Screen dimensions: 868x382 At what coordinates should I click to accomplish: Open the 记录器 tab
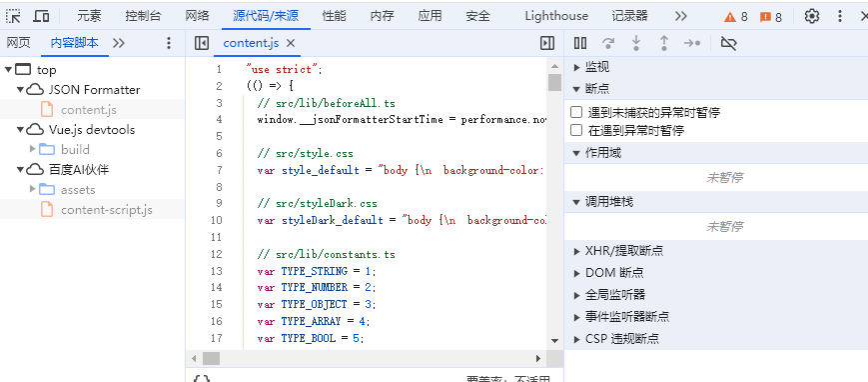pyautogui.click(x=629, y=16)
